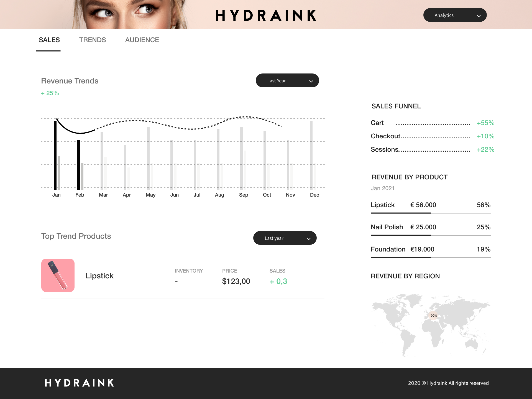
Task: Click the 100% marker on world map
Action: [433, 316]
